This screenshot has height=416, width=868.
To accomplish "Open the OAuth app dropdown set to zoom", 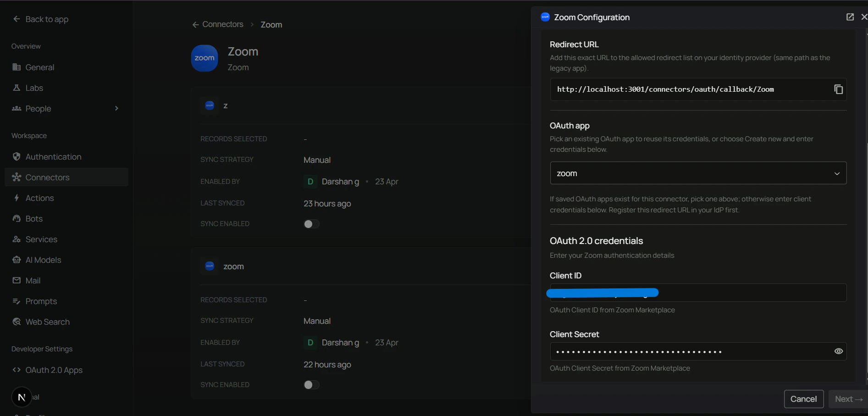I will point(698,173).
